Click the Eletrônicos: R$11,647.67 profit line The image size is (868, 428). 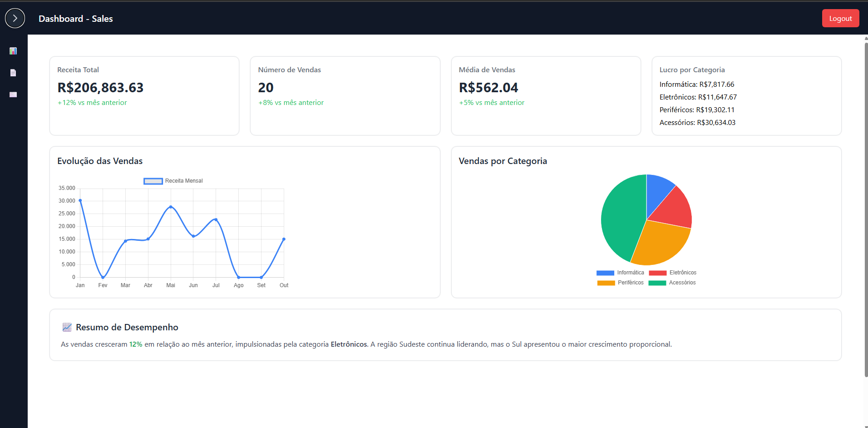tap(698, 97)
